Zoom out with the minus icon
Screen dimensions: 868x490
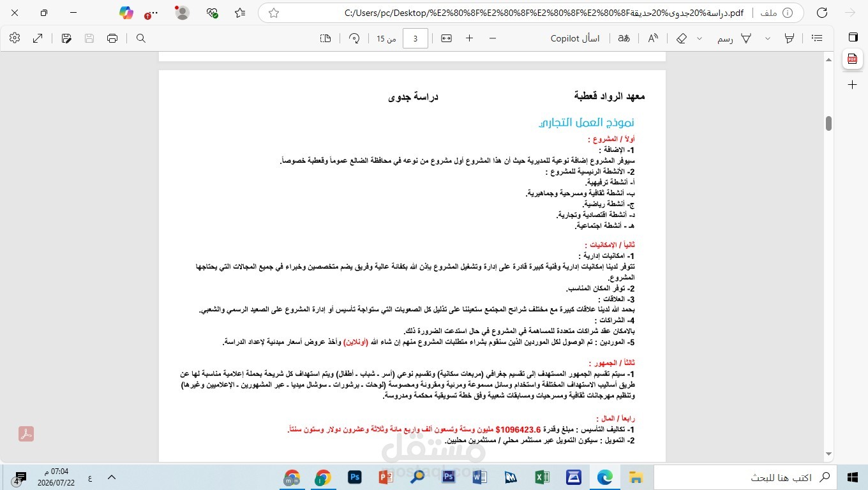click(492, 38)
